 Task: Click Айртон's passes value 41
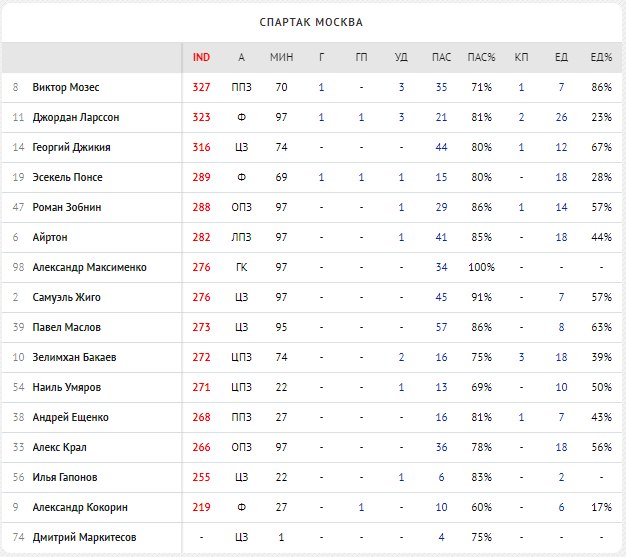(x=441, y=237)
